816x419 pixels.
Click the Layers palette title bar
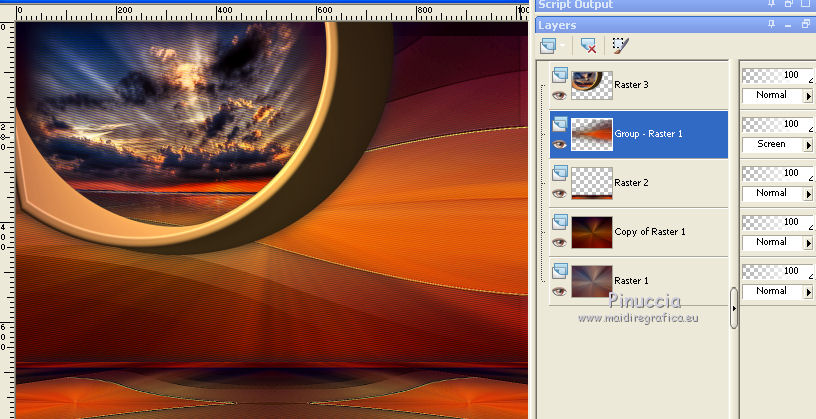tap(675, 24)
